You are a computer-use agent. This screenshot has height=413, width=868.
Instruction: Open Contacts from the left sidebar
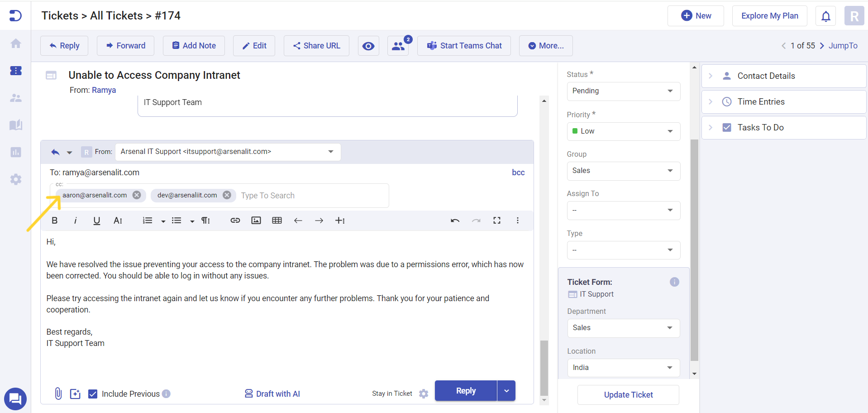point(16,98)
